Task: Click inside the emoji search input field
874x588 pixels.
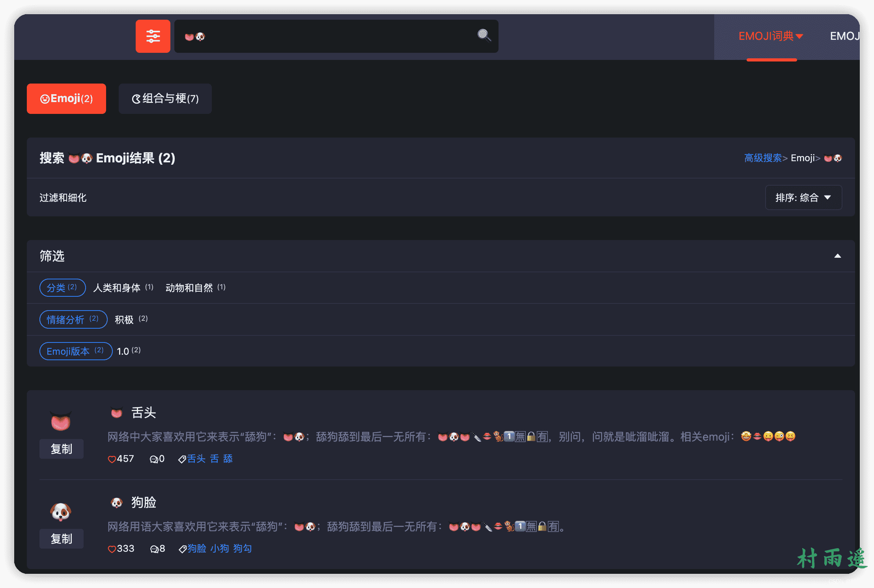Action: pos(335,36)
